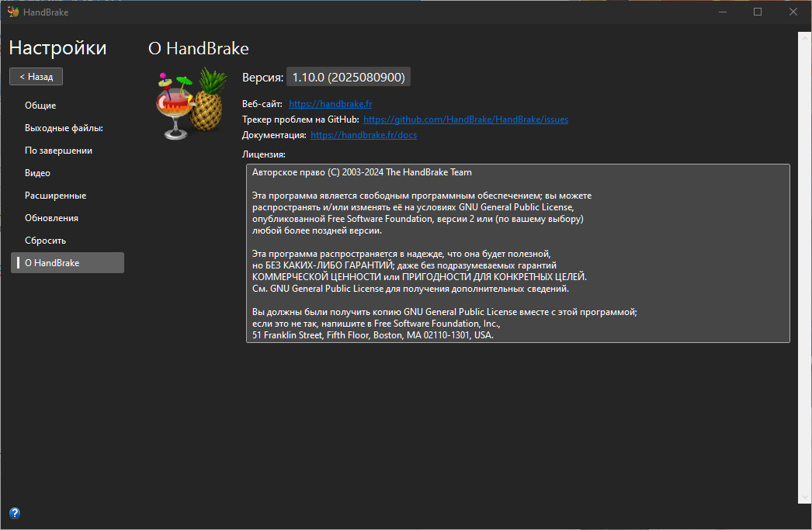Click the '51 Franklin Street' address line
The image size is (812, 530).
pos(373,335)
